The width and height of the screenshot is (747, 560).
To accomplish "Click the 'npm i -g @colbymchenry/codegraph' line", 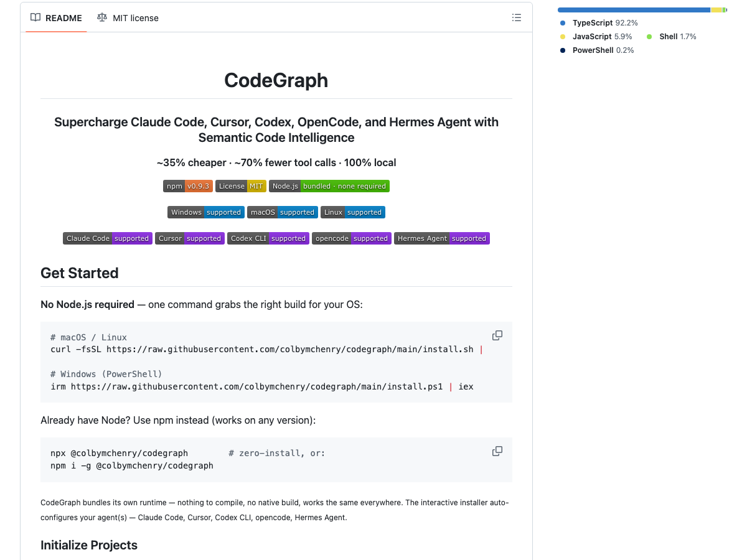I will (x=132, y=465).
